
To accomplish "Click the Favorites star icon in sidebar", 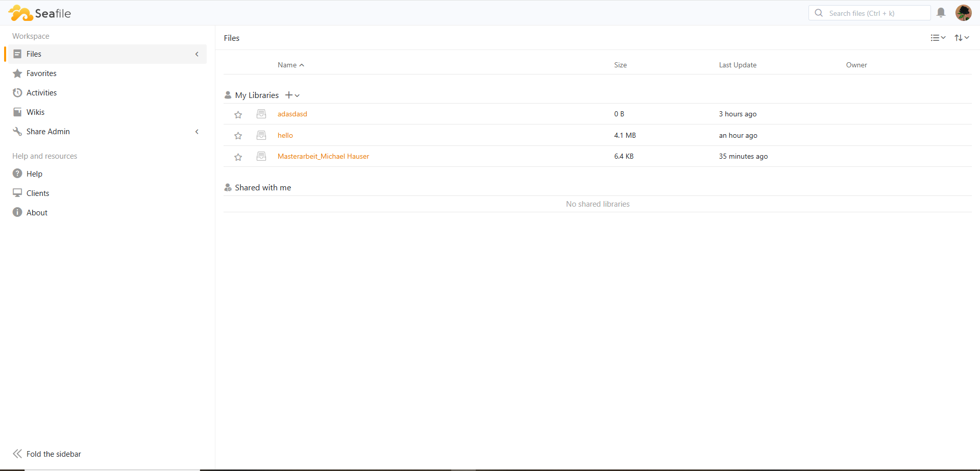I will point(17,73).
